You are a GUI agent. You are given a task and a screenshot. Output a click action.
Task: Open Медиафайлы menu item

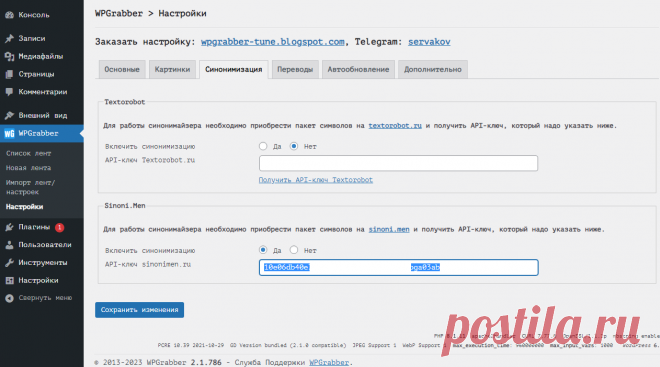pyautogui.click(x=42, y=56)
